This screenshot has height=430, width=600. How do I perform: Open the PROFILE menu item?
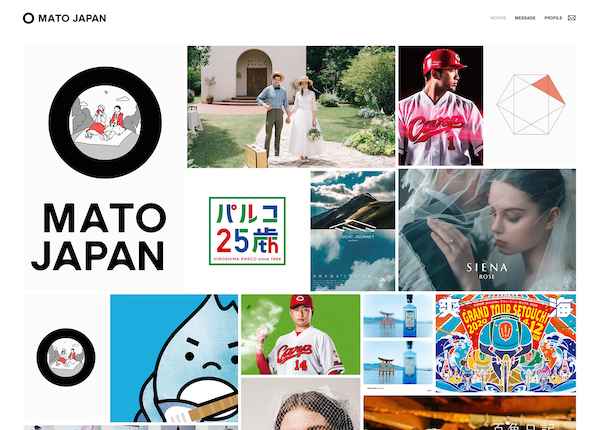(553, 18)
